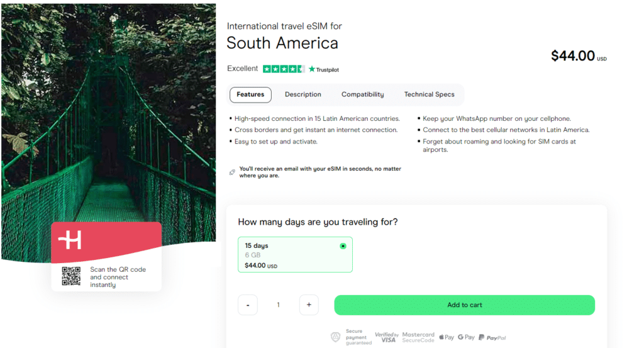Decrease quantity with the minus button

[248, 305]
